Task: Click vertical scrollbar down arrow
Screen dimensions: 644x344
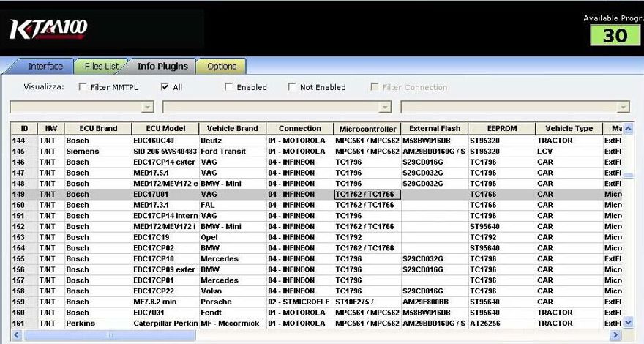Action: tap(629, 323)
